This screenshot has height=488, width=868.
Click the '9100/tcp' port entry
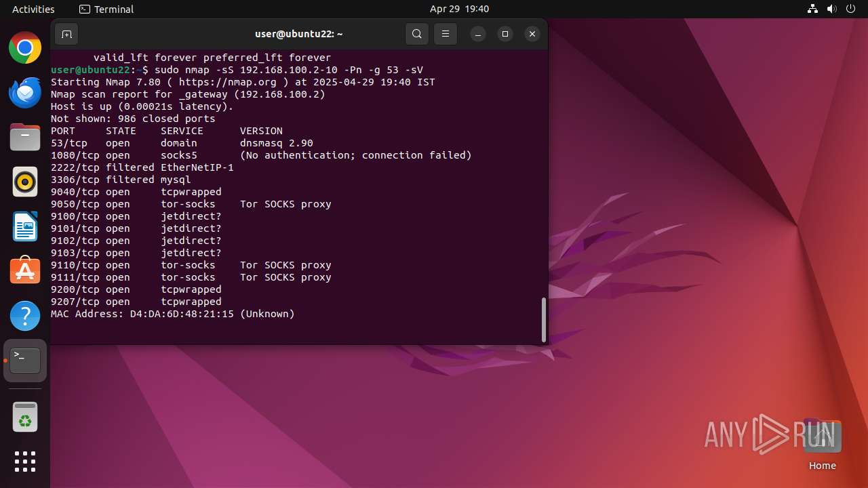tap(75, 216)
